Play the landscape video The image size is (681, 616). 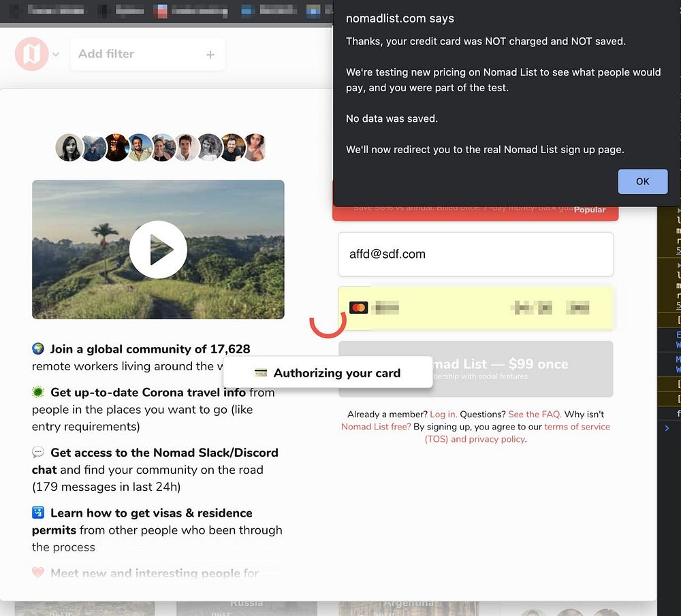coord(158,250)
